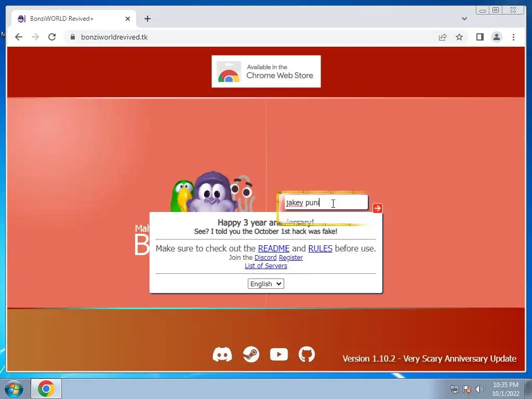
Task: Click the YouTube icon in footer
Action: tap(279, 354)
